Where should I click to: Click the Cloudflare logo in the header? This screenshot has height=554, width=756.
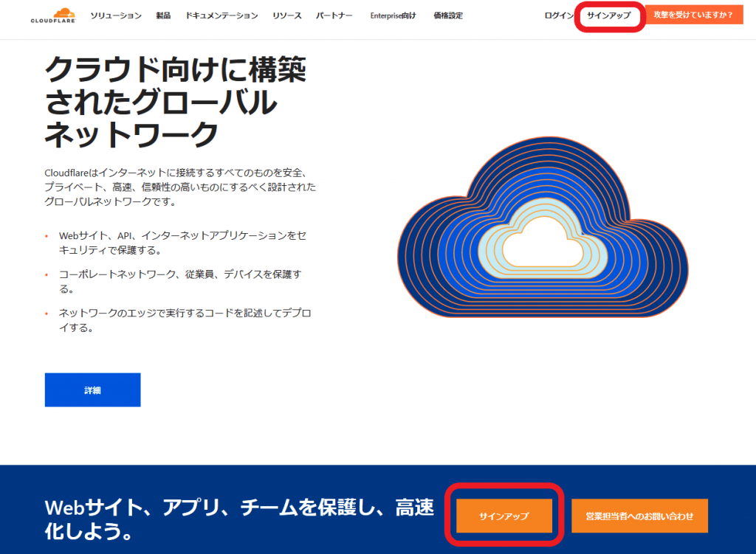coord(53,16)
